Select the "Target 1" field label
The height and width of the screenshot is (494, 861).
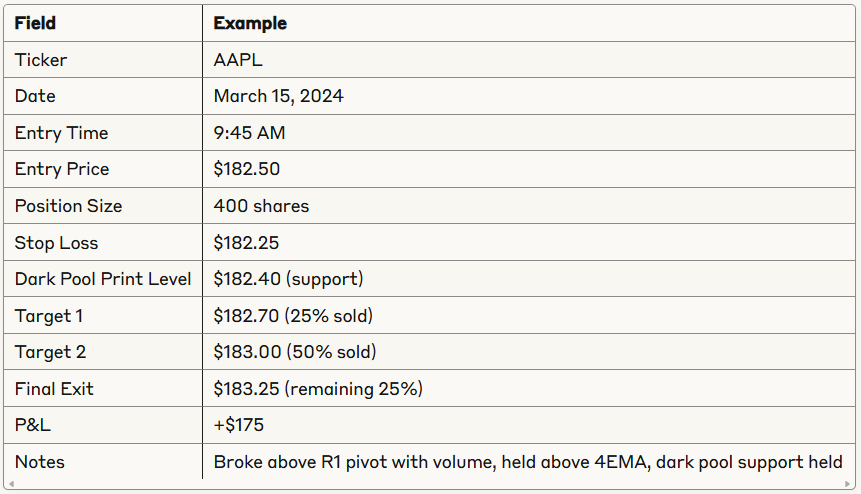(49, 316)
